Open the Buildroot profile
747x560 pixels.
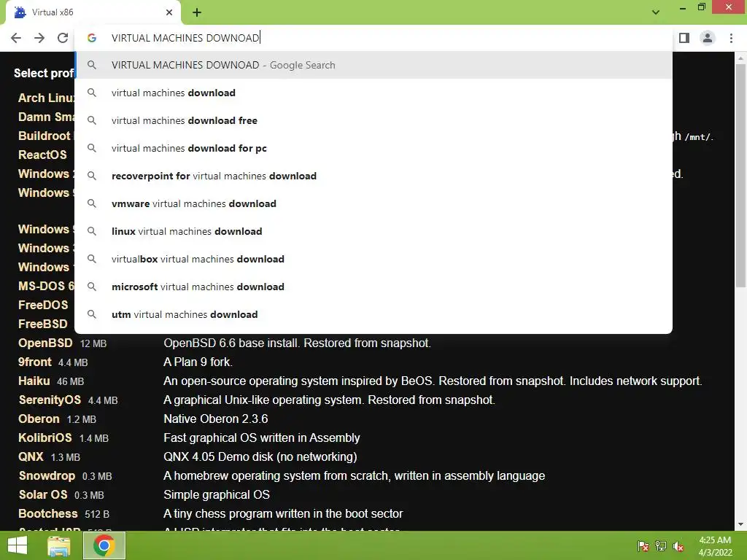pos(44,136)
